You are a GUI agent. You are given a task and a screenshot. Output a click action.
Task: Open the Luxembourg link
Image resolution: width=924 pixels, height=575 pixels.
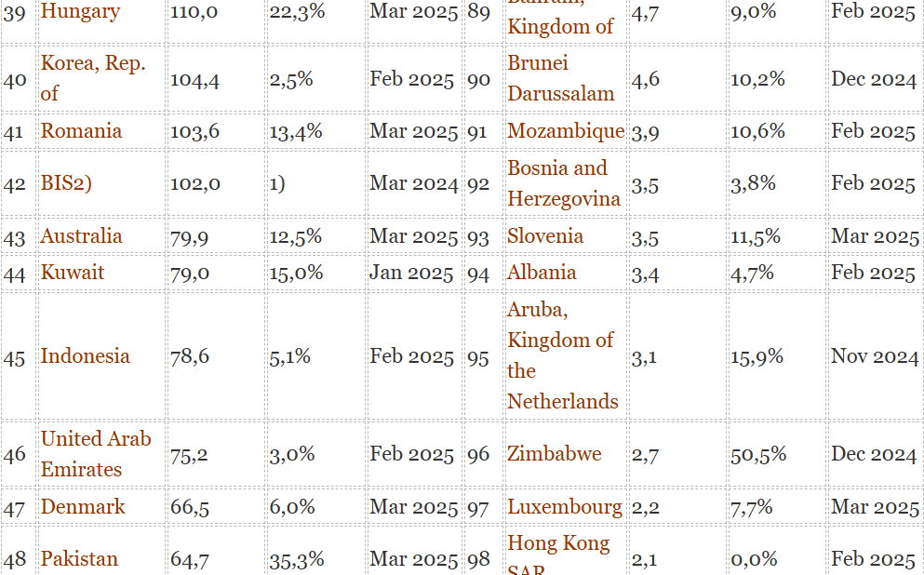tap(565, 507)
